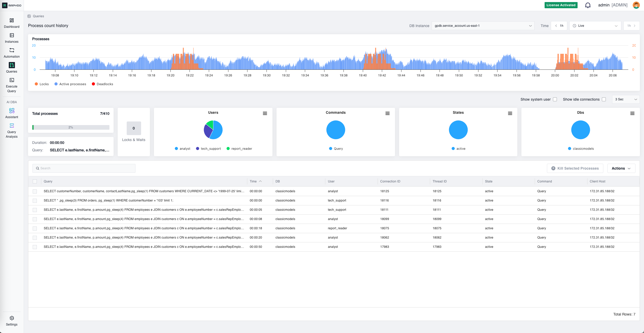
Task: Enable Show idle connections
Action: point(604,99)
